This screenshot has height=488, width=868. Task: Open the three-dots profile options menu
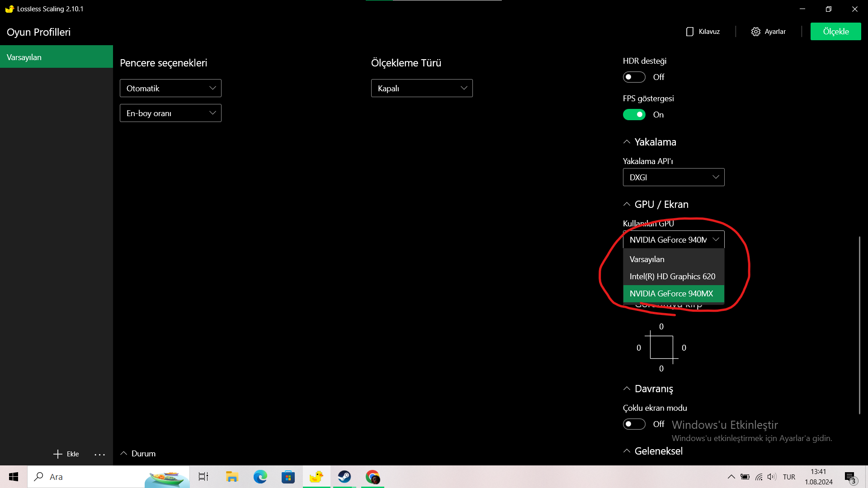[x=99, y=454]
